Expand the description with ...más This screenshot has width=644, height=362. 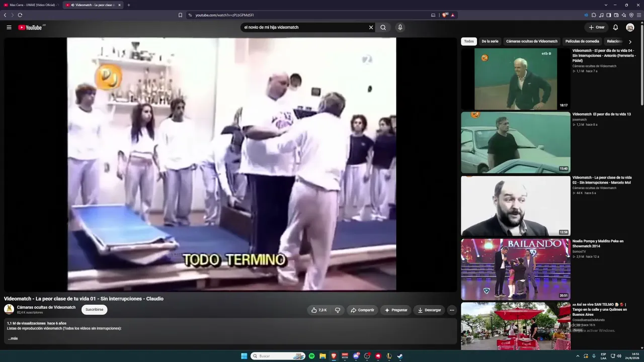(x=13, y=338)
